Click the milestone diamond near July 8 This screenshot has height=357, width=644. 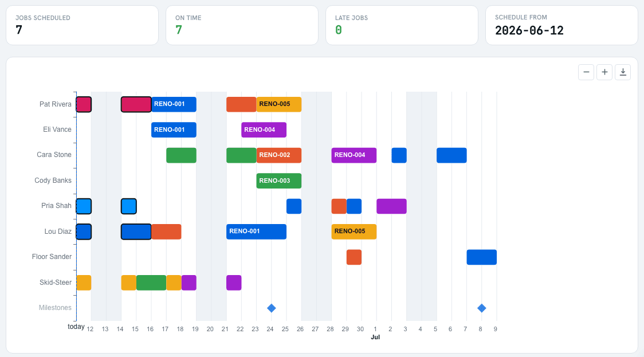[482, 308]
